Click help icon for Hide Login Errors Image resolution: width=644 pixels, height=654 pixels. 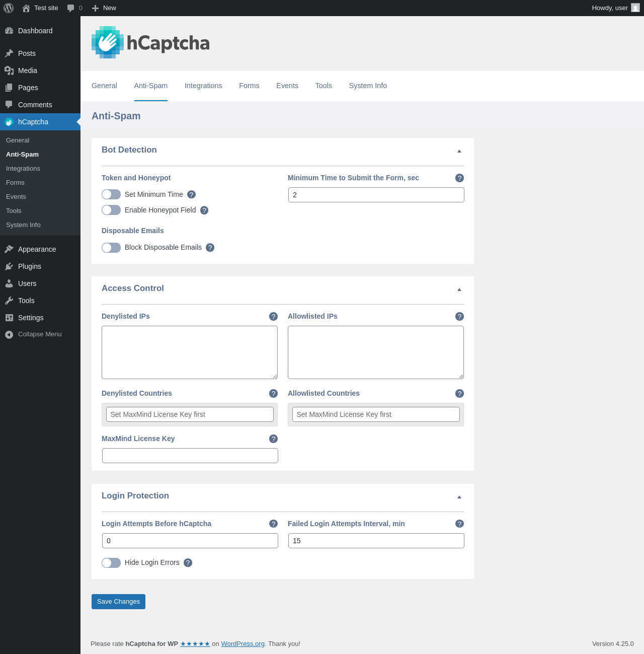pos(188,563)
